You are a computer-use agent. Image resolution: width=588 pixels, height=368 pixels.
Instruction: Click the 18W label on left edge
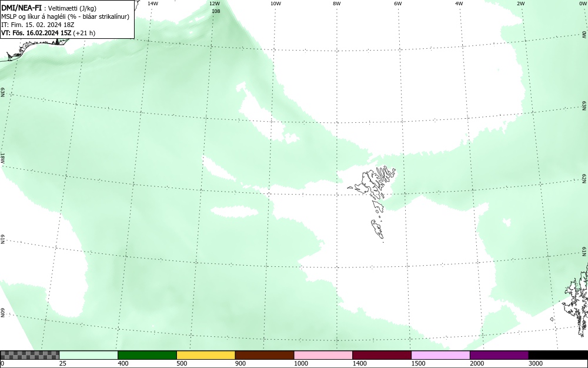click(2, 158)
